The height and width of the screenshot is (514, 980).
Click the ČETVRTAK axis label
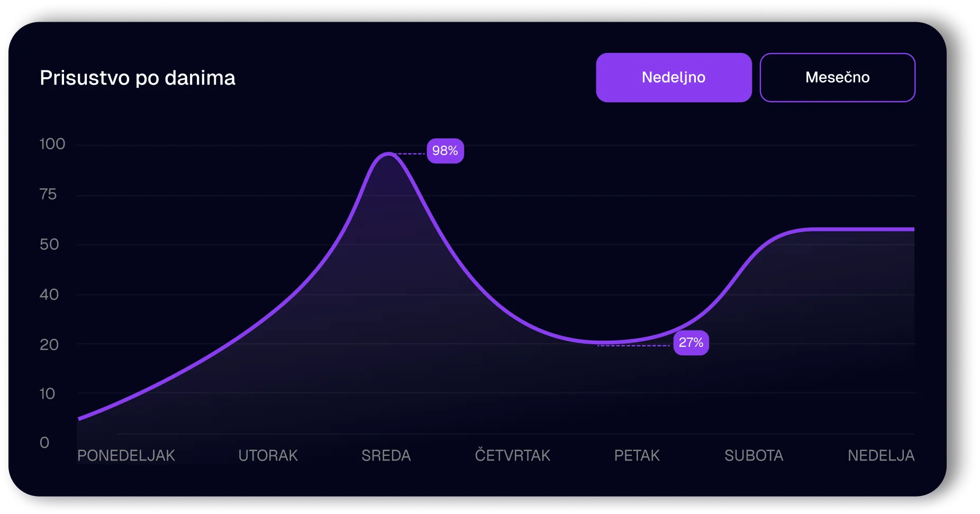point(513,455)
